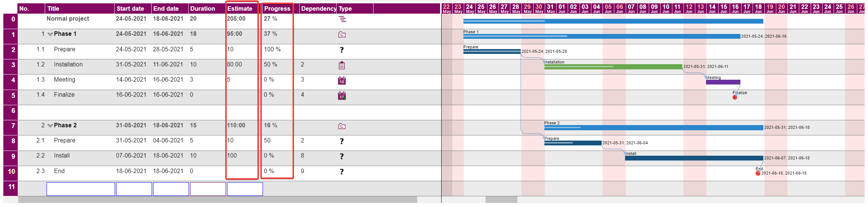
Task: Click the Phase 2 folder type icon
Action: (x=342, y=126)
